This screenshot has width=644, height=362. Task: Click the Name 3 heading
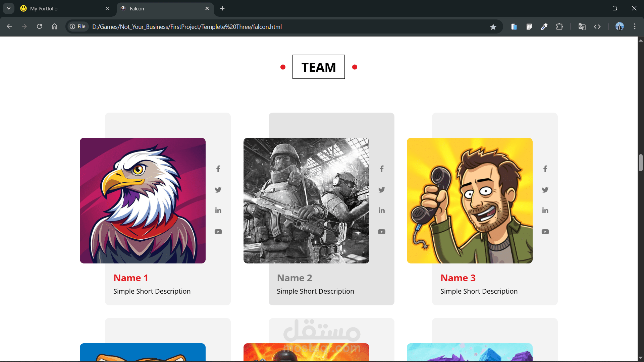pyautogui.click(x=458, y=278)
